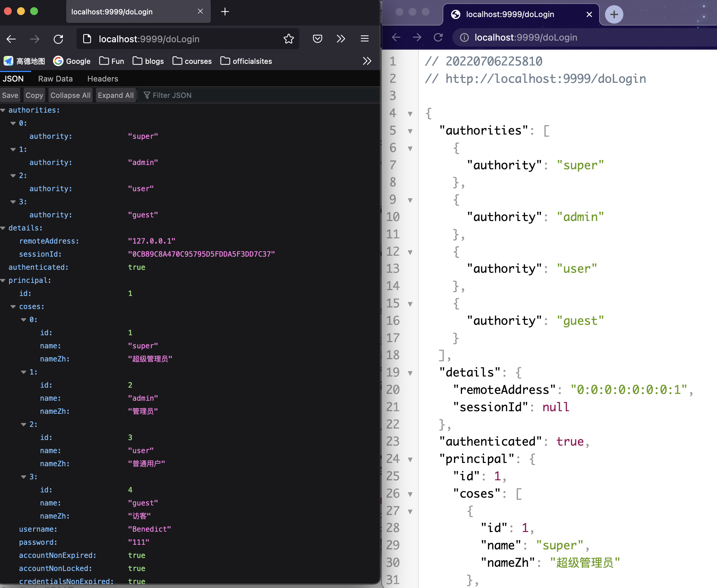Click the remoteAddress value "127.0.0.1"

point(152,241)
